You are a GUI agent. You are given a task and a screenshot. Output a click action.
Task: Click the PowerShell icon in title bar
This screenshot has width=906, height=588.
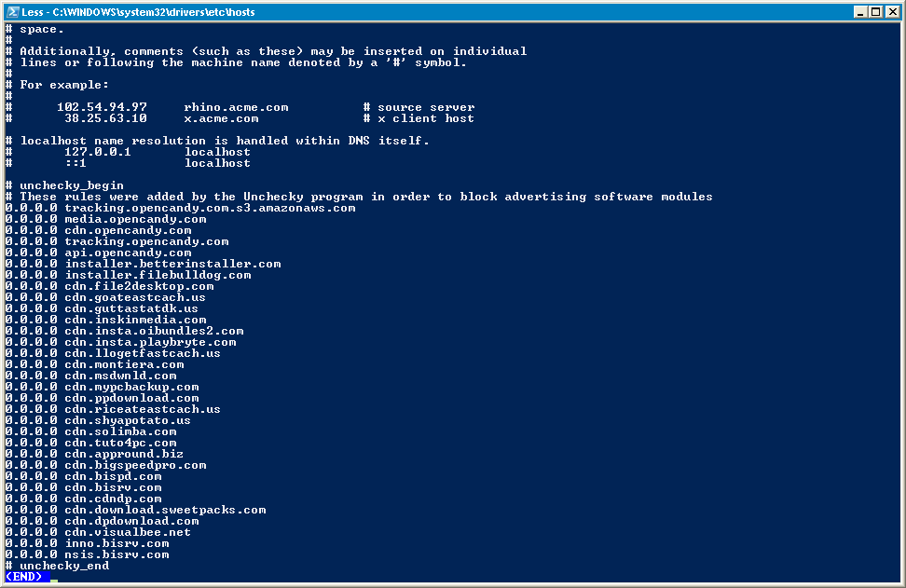tap(13, 11)
